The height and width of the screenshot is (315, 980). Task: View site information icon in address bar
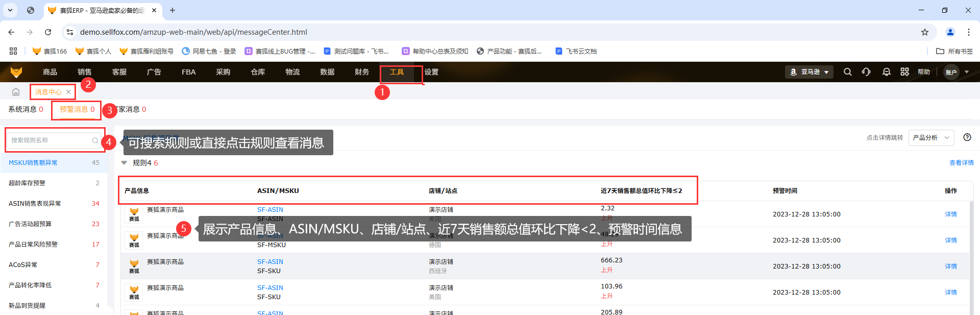point(70,32)
